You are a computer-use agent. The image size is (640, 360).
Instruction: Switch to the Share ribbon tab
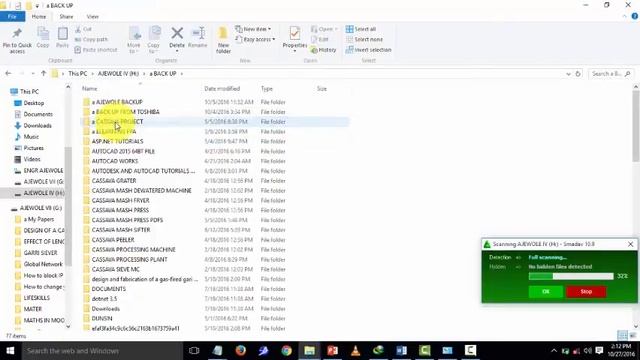[x=66, y=16]
